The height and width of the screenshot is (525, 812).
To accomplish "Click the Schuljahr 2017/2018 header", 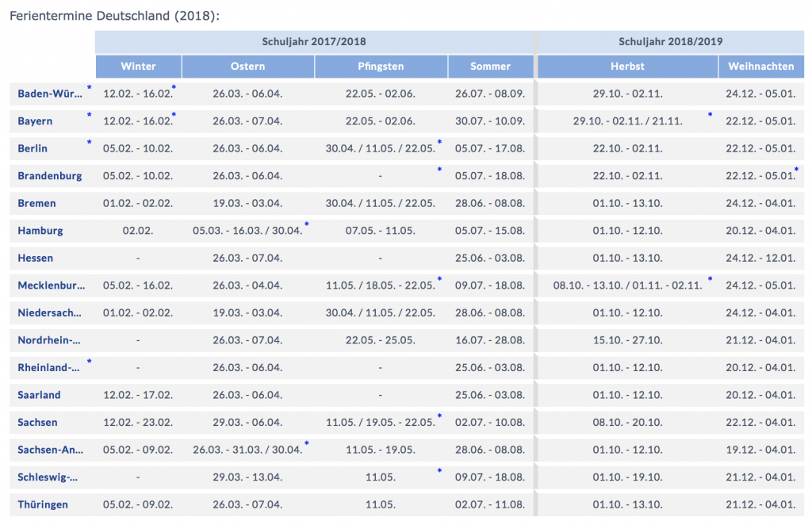I will pyautogui.click(x=314, y=42).
